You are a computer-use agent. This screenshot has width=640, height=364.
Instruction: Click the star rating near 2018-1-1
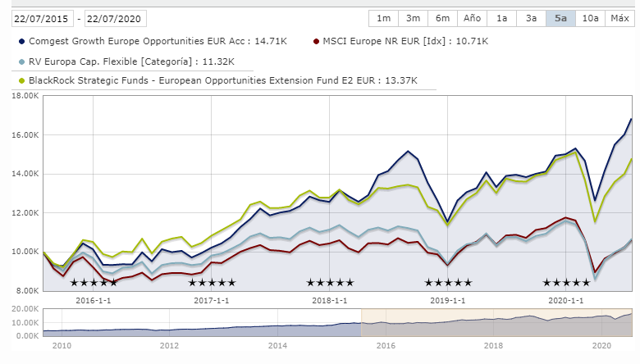[330, 283]
